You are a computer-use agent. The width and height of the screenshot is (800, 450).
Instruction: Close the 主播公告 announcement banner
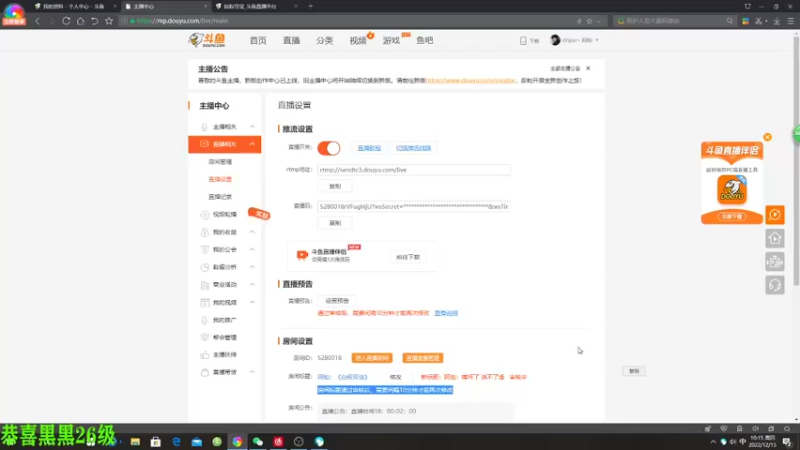coord(588,68)
